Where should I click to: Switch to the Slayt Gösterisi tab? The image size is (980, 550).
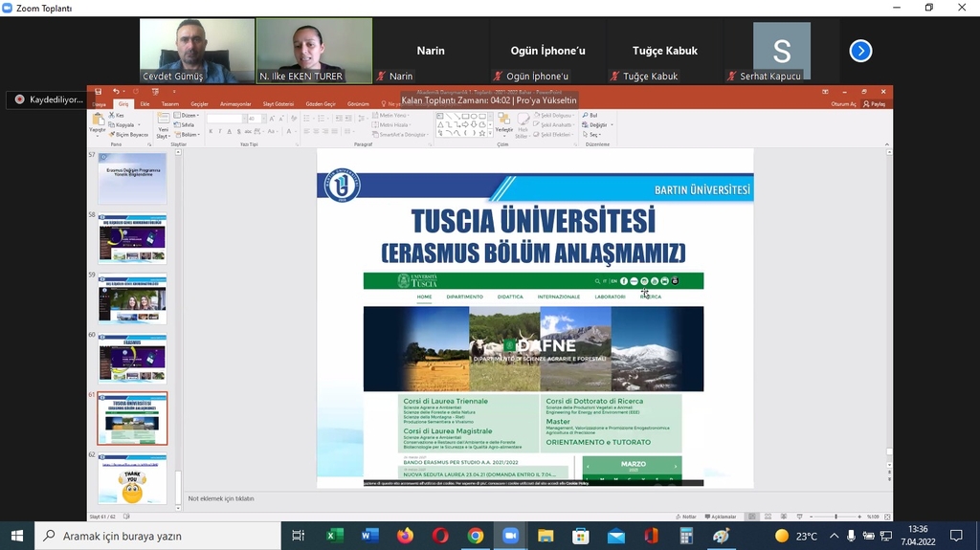(x=278, y=103)
